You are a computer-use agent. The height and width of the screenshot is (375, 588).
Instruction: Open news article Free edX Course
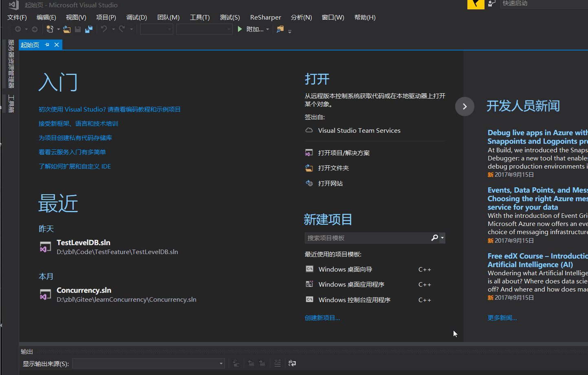[537, 260]
